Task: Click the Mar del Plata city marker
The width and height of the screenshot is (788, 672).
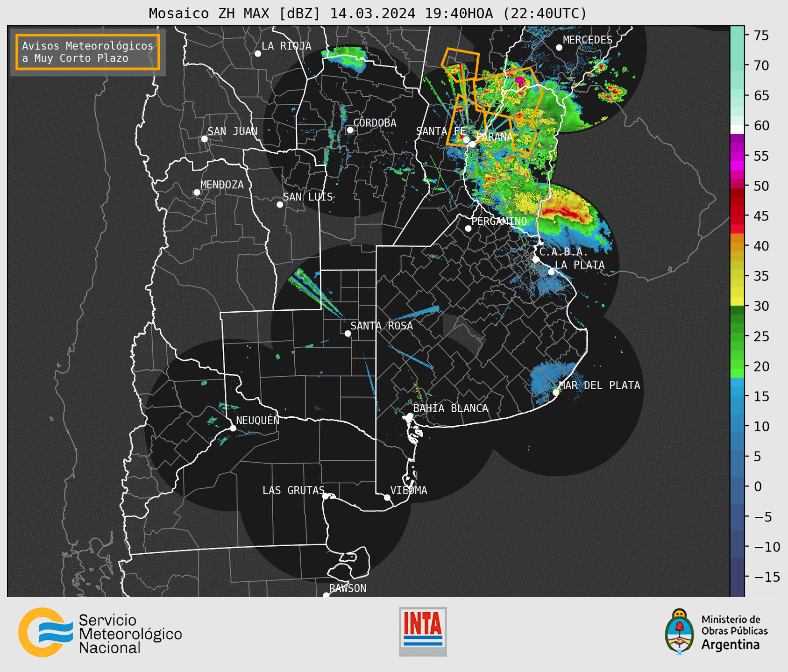Action: [556, 393]
